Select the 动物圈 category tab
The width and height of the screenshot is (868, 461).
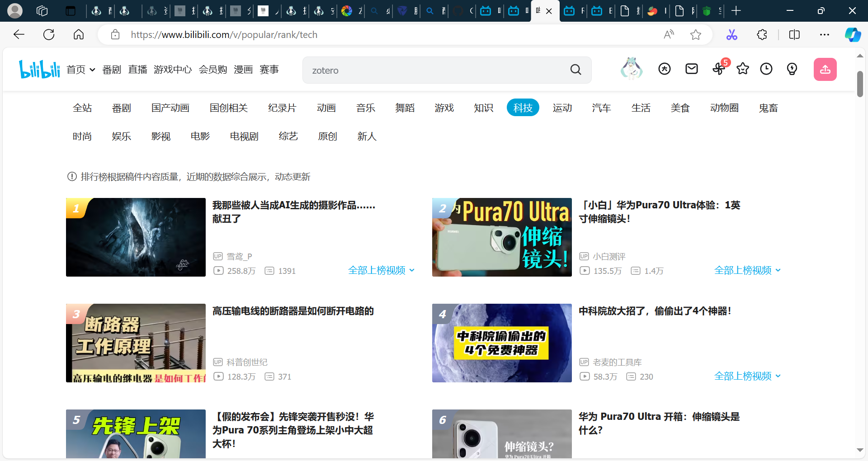724,108
